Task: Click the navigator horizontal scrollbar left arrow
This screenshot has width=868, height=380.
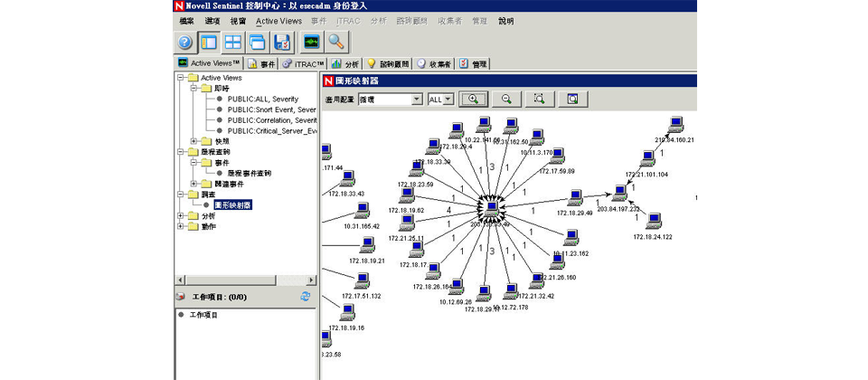Action: coord(179,280)
